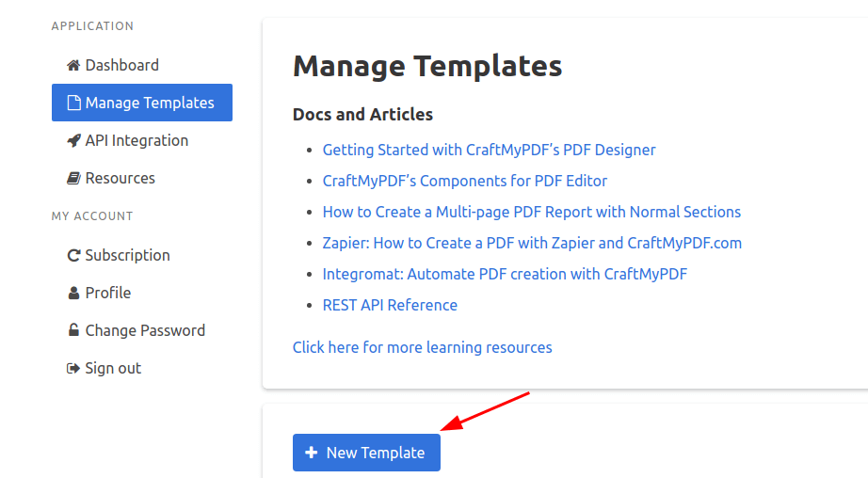Click the Manage Templates document icon

[x=73, y=103]
